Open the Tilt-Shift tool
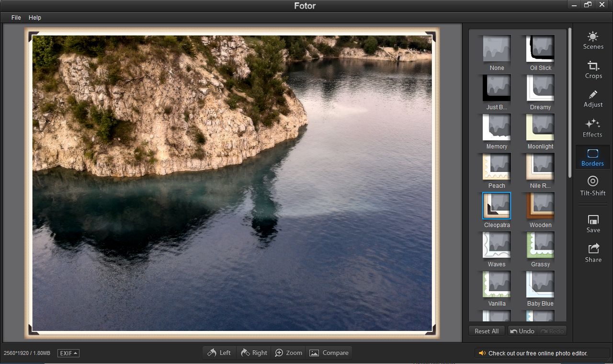 [593, 186]
